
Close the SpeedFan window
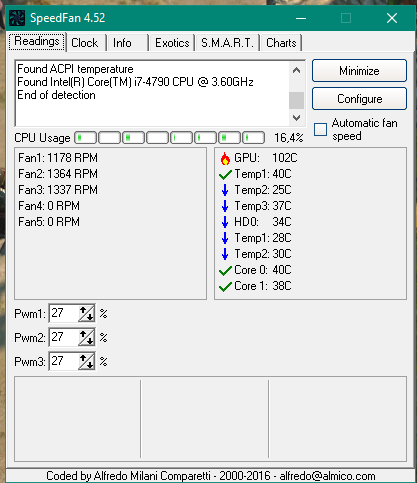pyautogui.click(x=392, y=18)
